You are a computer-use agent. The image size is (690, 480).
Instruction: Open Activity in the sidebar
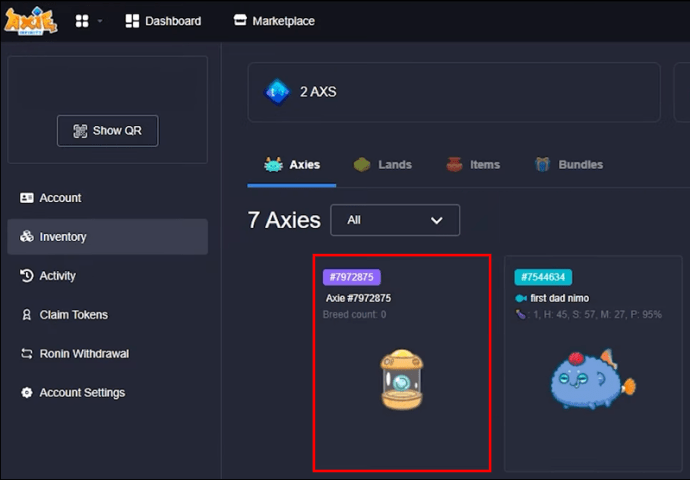click(107, 276)
